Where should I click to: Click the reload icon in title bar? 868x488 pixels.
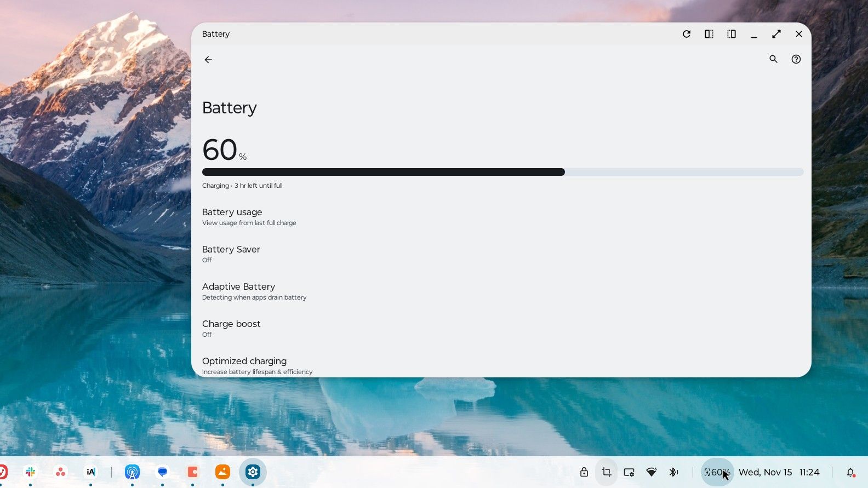686,34
